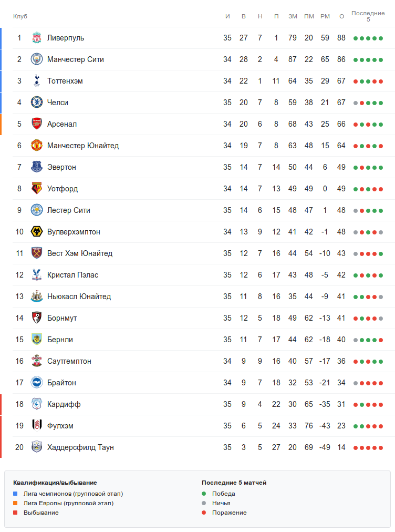Click the Cardiff bluebird crest
The height and width of the screenshot is (532, 395).
(x=36, y=404)
